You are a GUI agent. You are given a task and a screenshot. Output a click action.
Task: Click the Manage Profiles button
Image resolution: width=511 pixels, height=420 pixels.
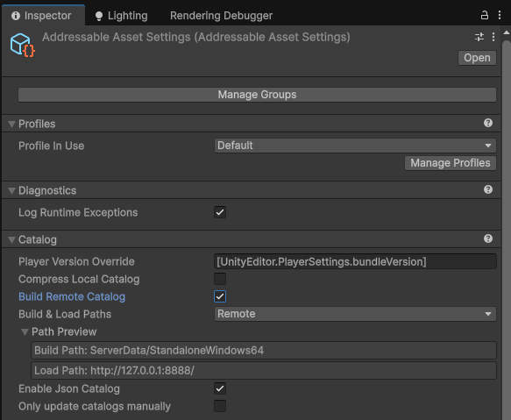[451, 163]
